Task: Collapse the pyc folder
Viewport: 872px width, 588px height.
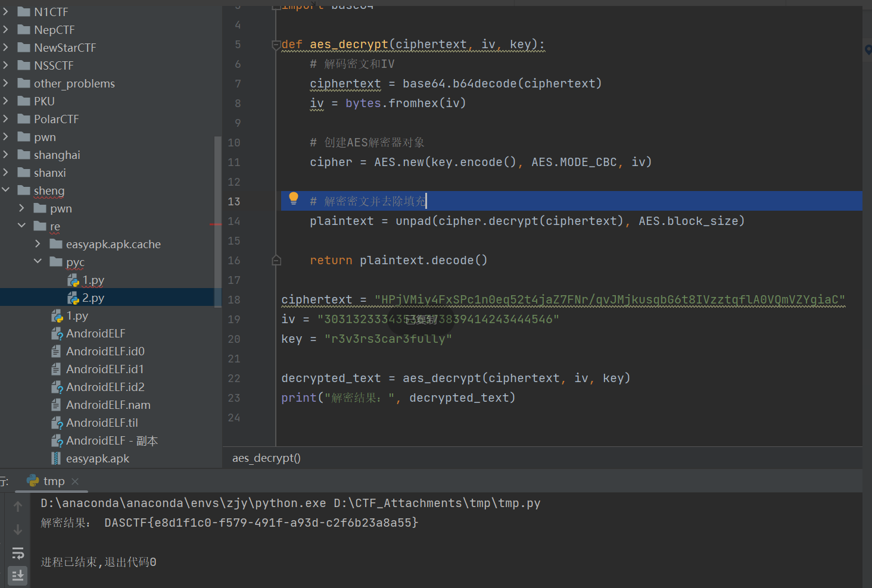Action: (38, 262)
